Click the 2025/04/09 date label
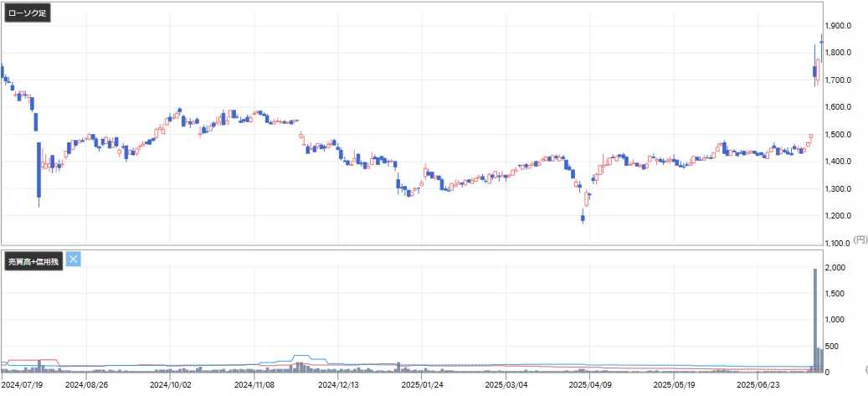The width and height of the screenshot is (868, 396). pyautogui.click(x=589, y=383)
